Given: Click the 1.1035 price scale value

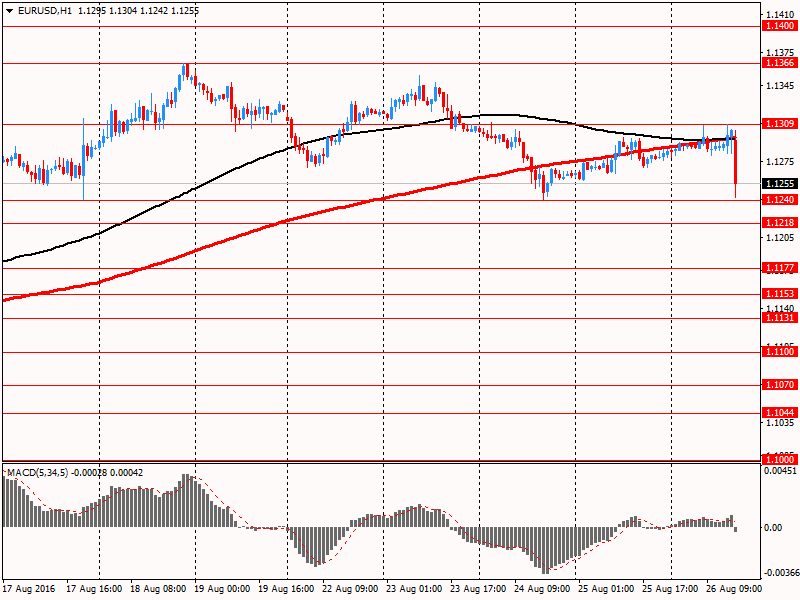Looking at the screenshot, I should point(780,422).
